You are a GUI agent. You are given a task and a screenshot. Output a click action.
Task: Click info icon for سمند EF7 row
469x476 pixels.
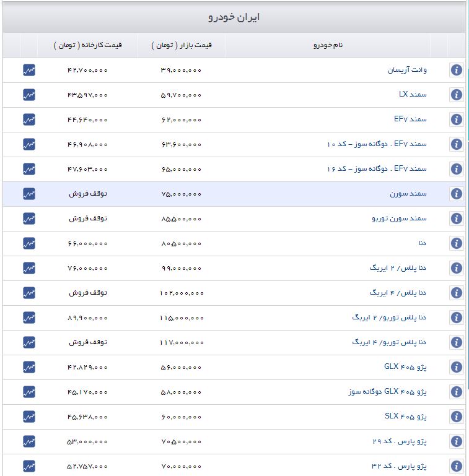(456, 119)
